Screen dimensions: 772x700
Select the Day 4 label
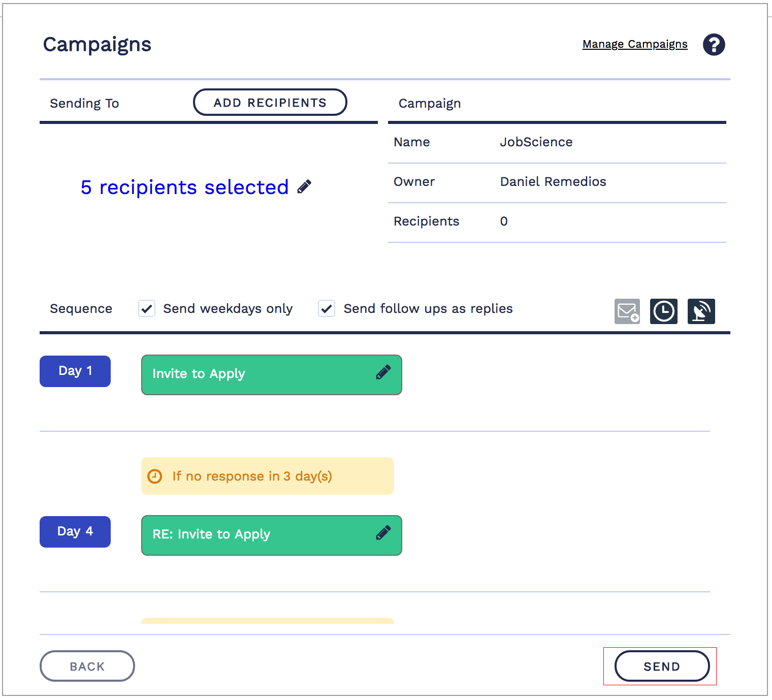[x=75, y=532]
